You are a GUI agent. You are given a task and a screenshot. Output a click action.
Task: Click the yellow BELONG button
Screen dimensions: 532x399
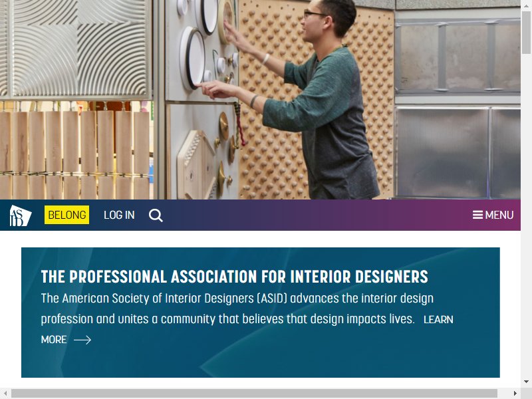coord(67,215)
